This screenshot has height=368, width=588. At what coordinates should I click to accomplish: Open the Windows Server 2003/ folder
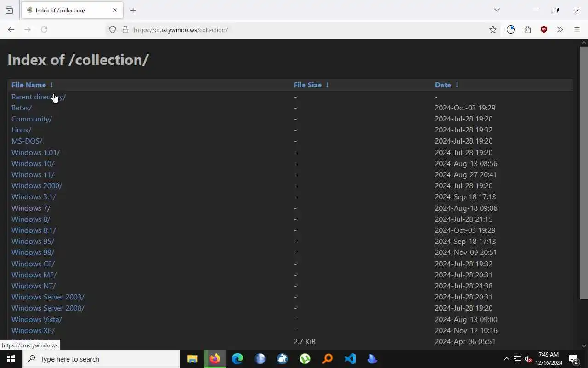coord(48,297)
